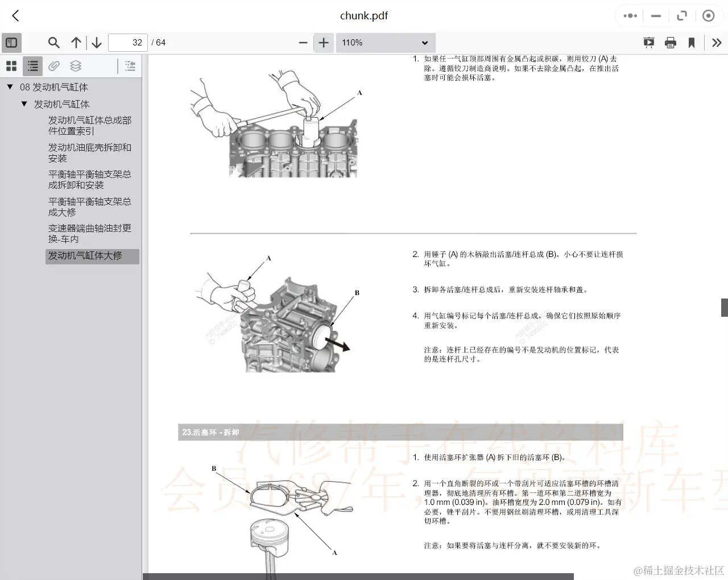Switch sidebar to document outline view

point(32,65)
